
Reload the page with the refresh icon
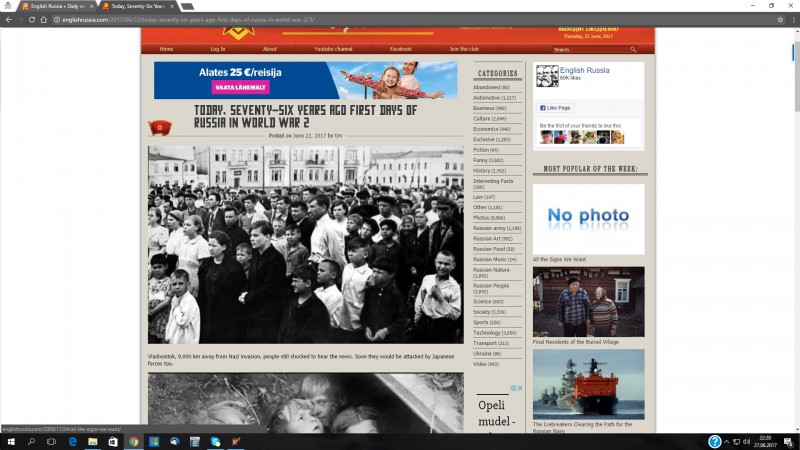point(32,19)
